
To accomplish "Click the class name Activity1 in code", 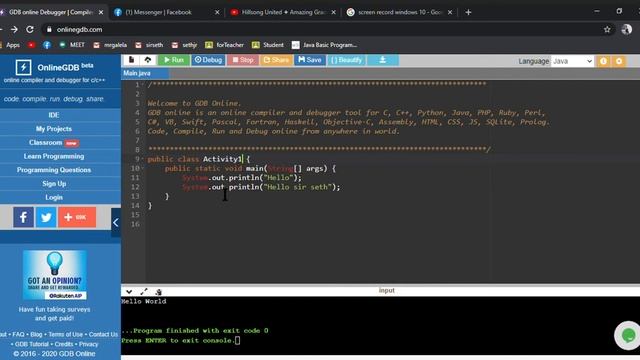I will (x=222, y=159).
